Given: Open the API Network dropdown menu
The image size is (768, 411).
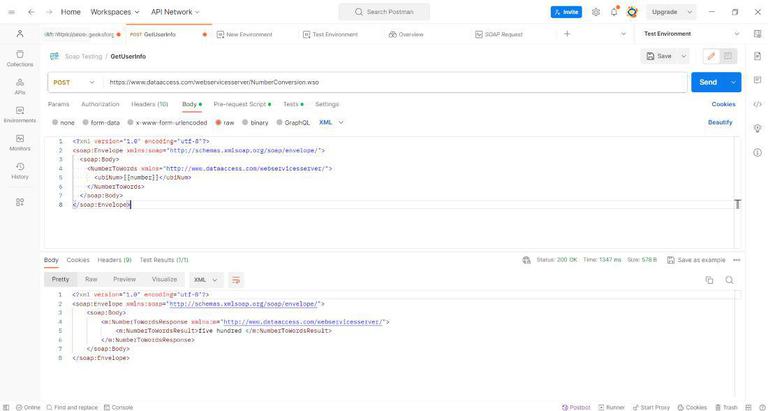Looking at the screenshot, I should pyautogui.click(x=175, y=12).
